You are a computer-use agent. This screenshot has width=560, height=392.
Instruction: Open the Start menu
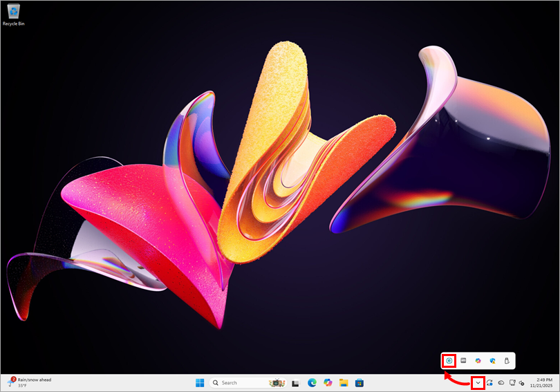pos(200,382)
